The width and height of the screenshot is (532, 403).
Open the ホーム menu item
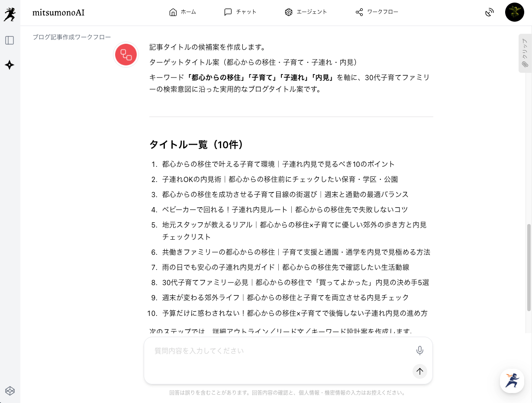183,12
